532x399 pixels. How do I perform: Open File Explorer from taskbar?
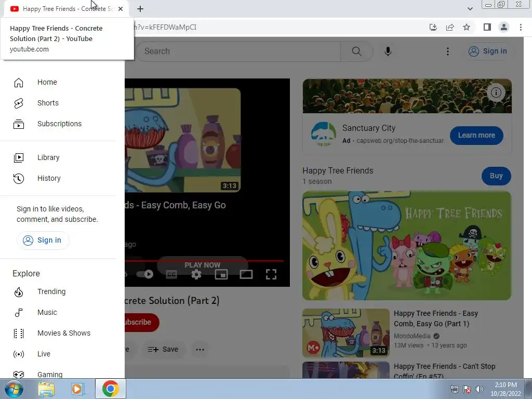click(46, 389)
